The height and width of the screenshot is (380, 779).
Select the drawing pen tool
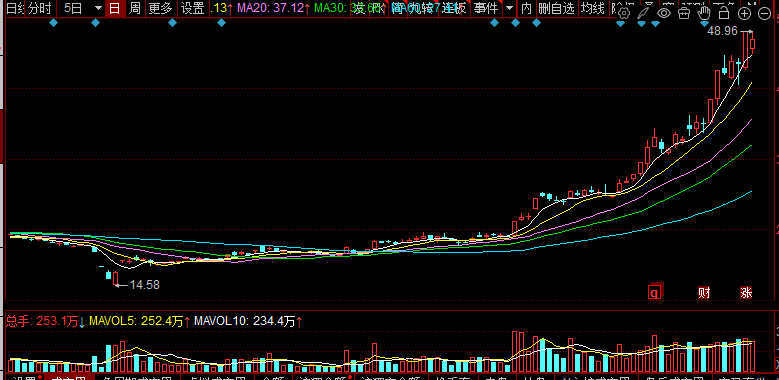644,13
